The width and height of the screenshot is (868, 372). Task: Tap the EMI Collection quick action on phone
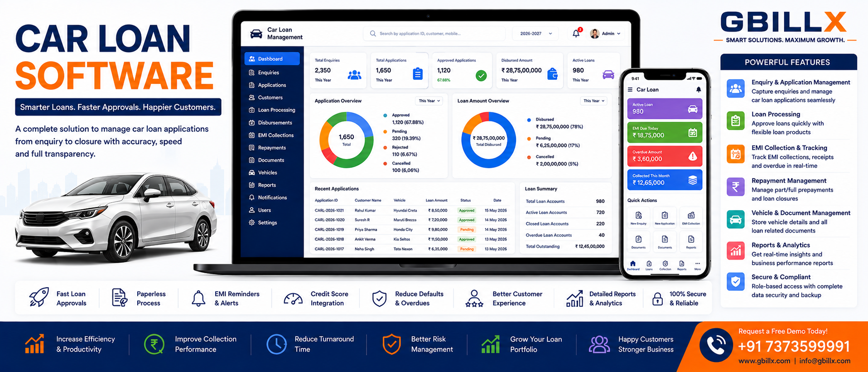tap(691, 217)
